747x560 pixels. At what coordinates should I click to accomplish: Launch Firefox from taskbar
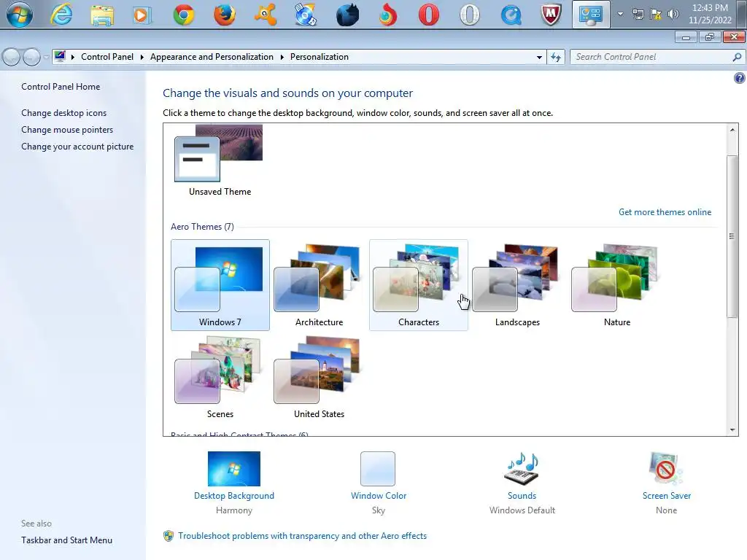(225, 15)
